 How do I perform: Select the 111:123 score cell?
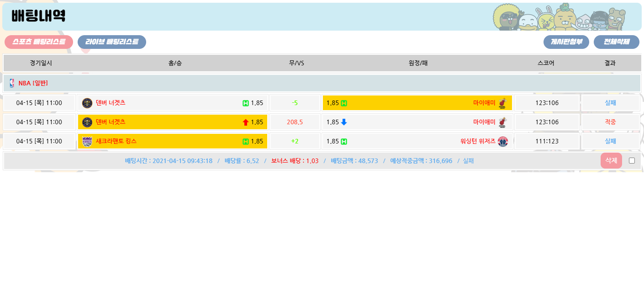pyautogui.click(x=547, y=142)
